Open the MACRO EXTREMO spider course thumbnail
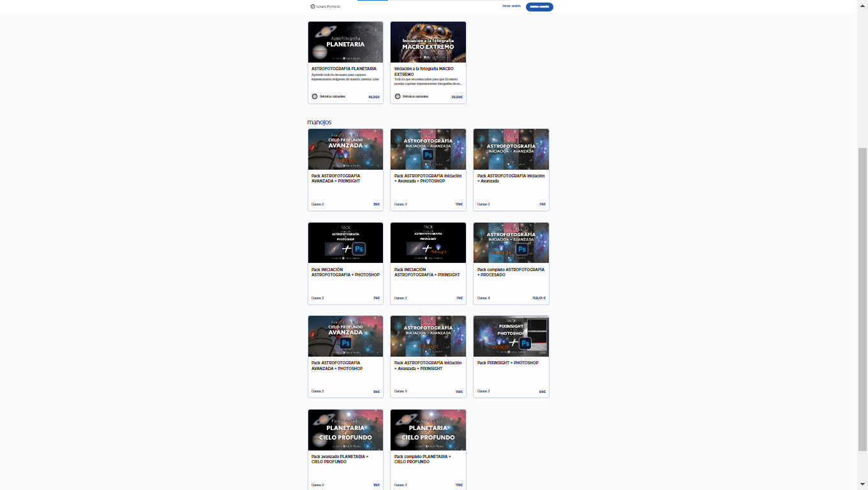The height and width of the screenshot is (490, 868). tap(428, 42)
